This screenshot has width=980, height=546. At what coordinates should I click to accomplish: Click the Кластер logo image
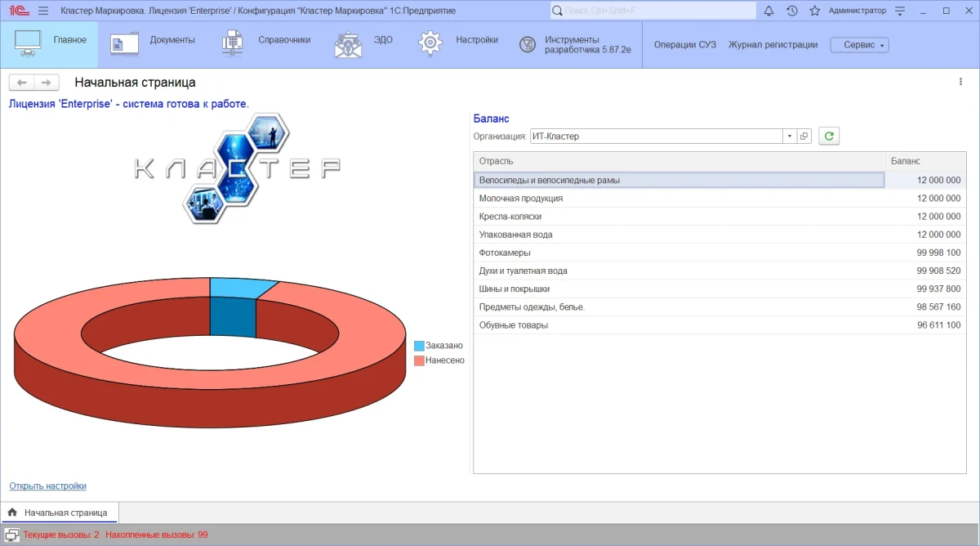click(236, 168)
